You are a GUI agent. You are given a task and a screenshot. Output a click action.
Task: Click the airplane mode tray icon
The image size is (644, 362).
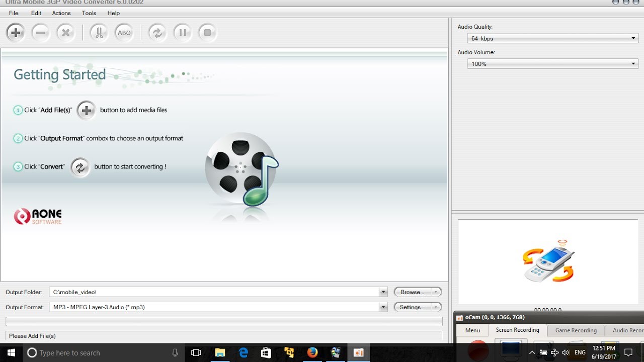(554, 353)
